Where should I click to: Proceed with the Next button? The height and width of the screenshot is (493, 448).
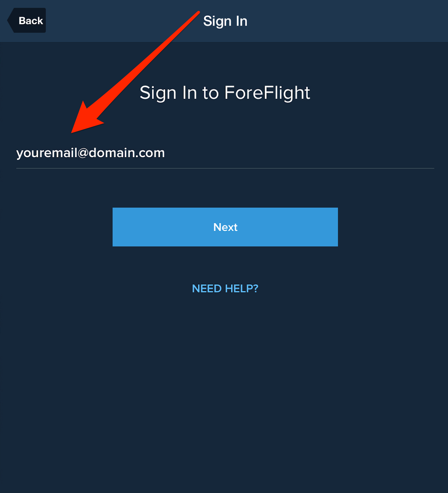[x=225, y=227]
